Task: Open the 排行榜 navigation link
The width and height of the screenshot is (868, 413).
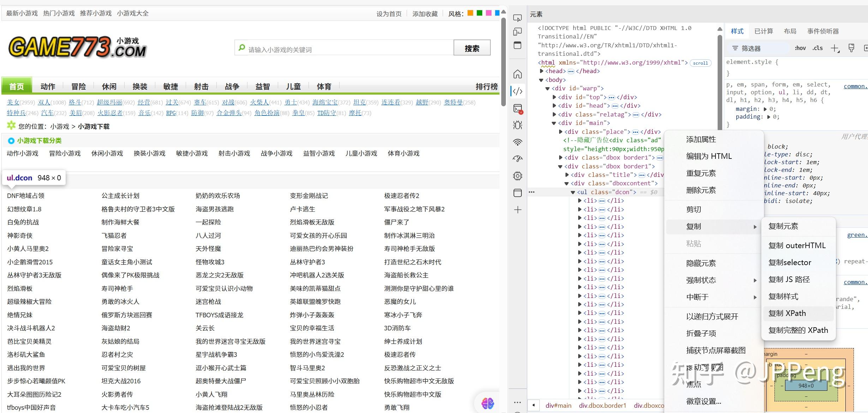Action: pos(486,86)
